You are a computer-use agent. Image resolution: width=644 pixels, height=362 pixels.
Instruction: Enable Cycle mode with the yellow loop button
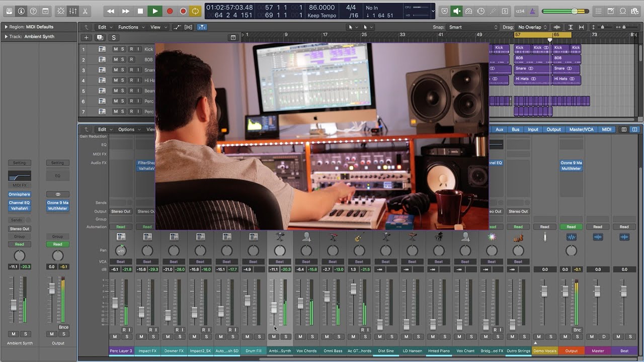[x=196, y=11]
